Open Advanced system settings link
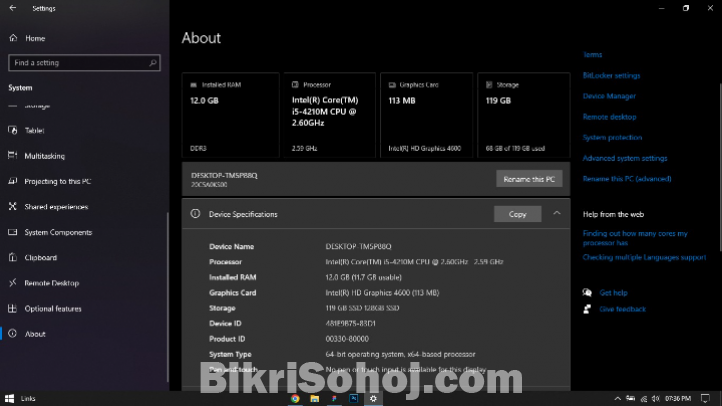 (x=625, y=158)
